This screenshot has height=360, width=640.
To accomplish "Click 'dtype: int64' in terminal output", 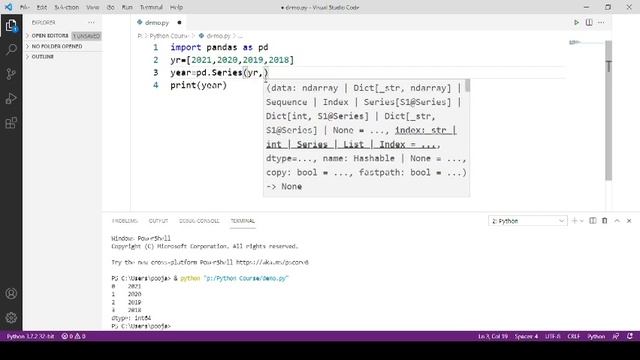I will (131, 318).
